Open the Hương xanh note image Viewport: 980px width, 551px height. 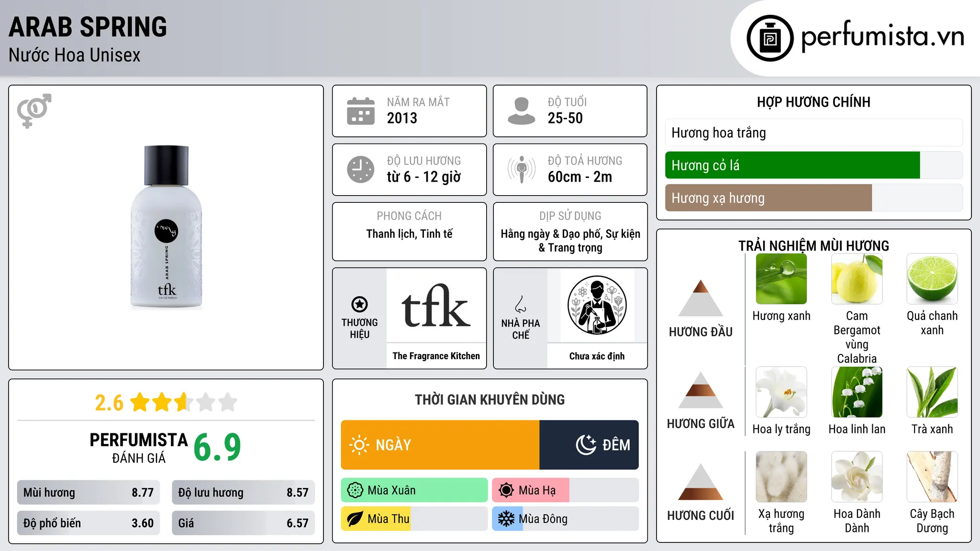[781, 279]
